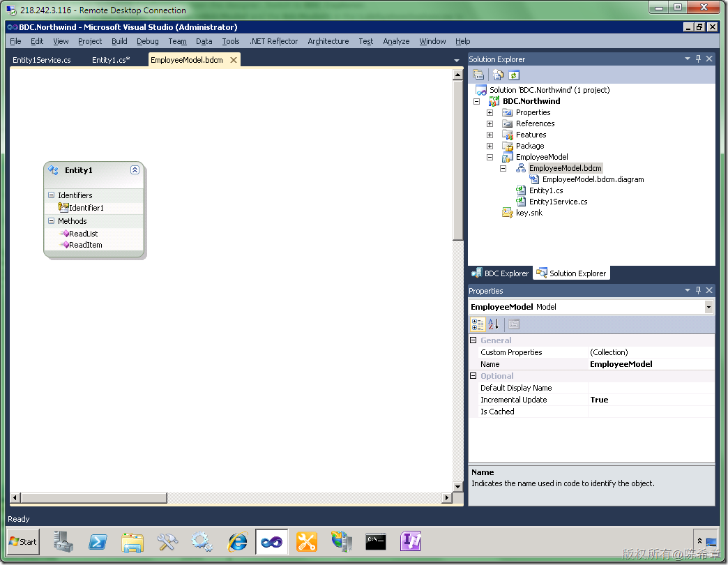Screen dimensions: 728x565
Task: Click the horizontal scrollbar thumb in designer
Action: (94, 497)
